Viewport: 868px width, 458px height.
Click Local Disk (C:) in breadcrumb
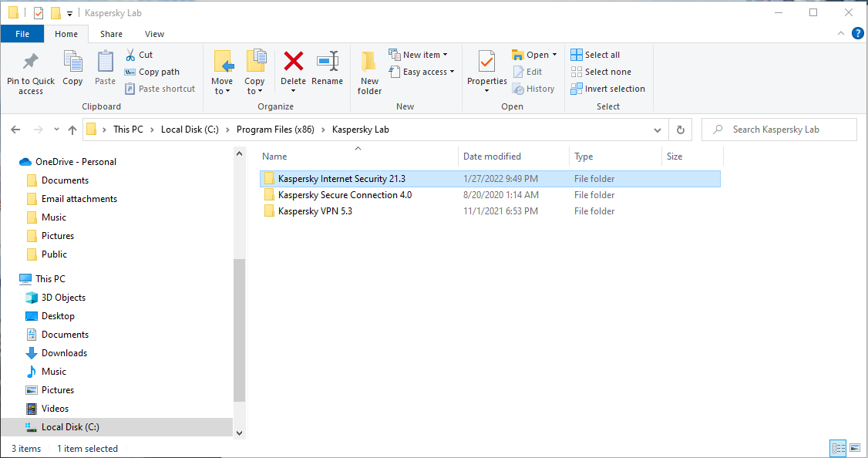pos(190,130)
